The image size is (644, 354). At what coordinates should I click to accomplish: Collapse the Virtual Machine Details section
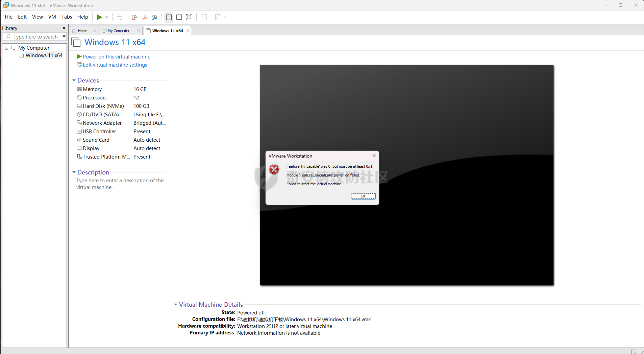176,305
